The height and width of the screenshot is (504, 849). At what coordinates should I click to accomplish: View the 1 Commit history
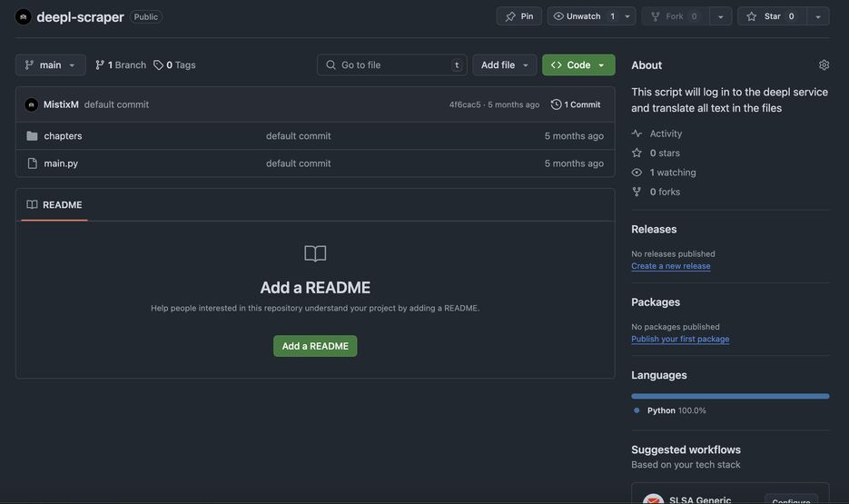click(x=576, y=104)
